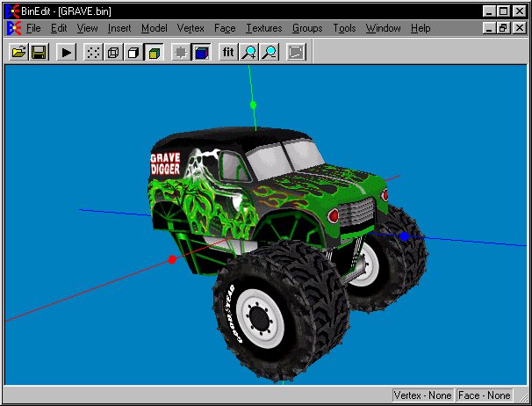
Task: Switch to plain solid cube display mode
Action: 133,53
